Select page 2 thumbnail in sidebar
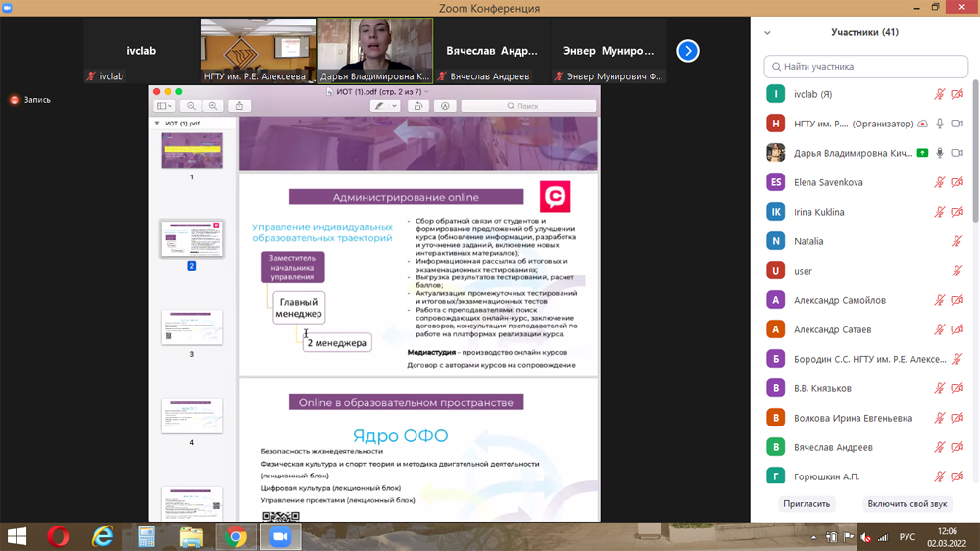This screenshot has height=551, width=980. (192, 239)
